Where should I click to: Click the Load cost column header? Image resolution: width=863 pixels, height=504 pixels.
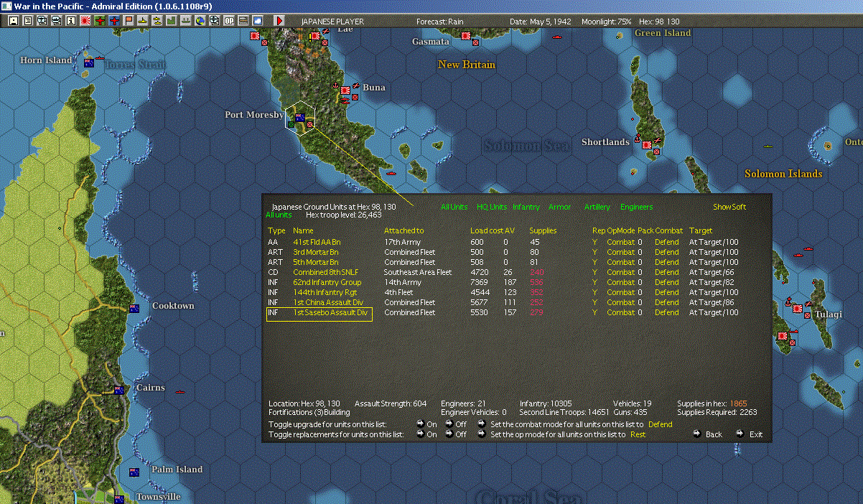pyautogui.click(x=486, y=230)
